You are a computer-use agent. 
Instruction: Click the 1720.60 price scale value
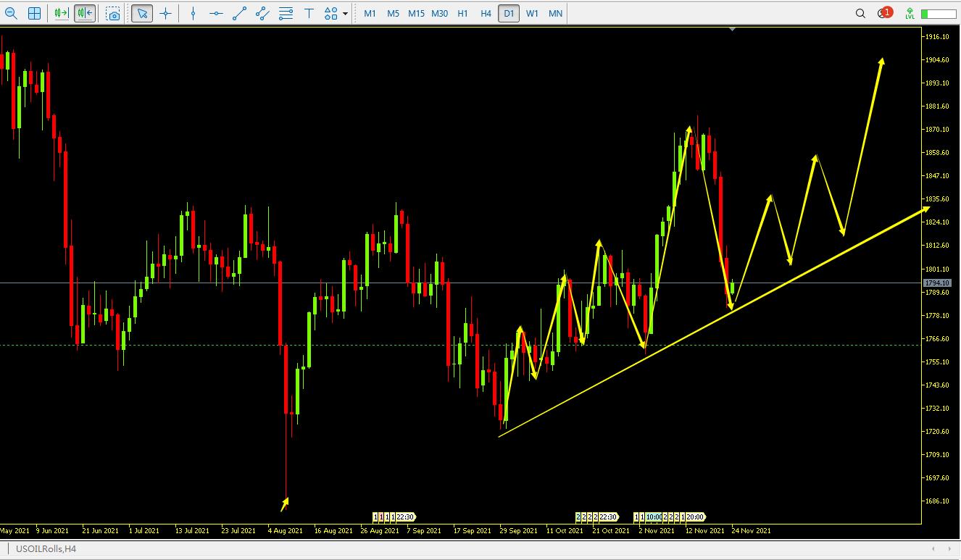point(936,431)
